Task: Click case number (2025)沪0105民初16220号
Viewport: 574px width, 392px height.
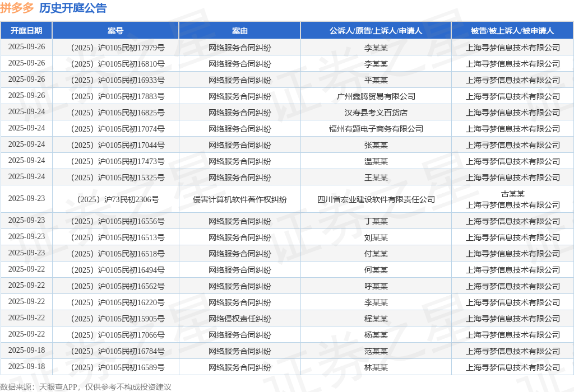Action: pyautogui.click(x=115, y=302)
